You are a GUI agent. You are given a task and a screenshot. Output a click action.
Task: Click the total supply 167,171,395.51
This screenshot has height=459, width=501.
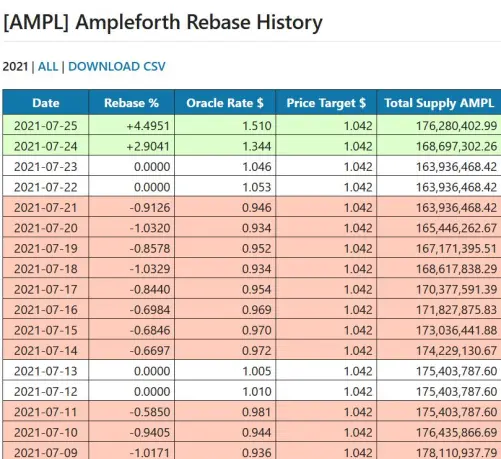coord(457,249)
